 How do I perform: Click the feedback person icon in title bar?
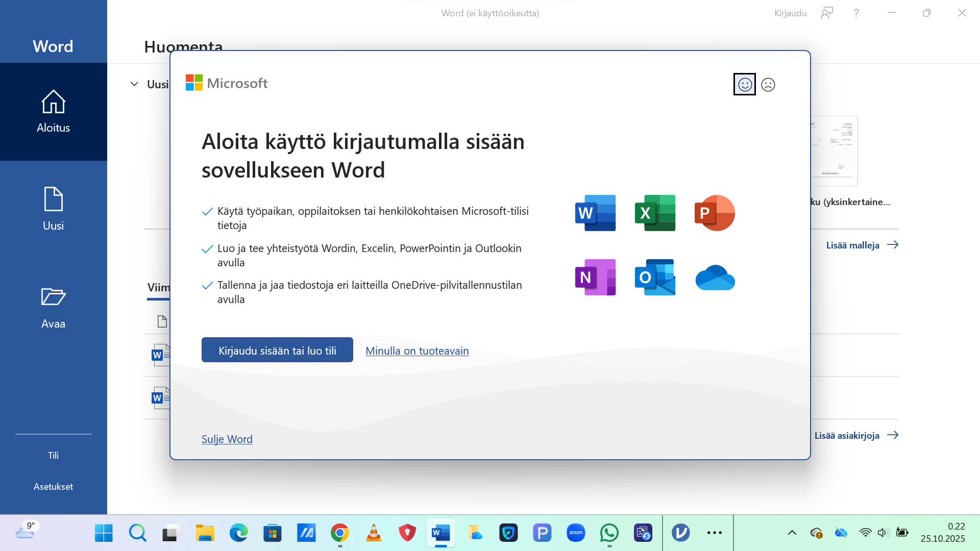point(827,13)
